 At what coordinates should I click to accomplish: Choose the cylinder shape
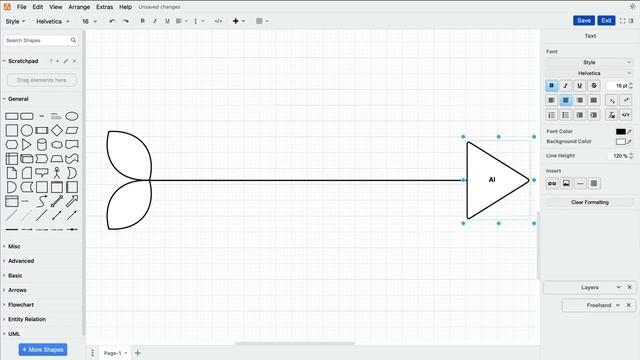click(42, 144)
